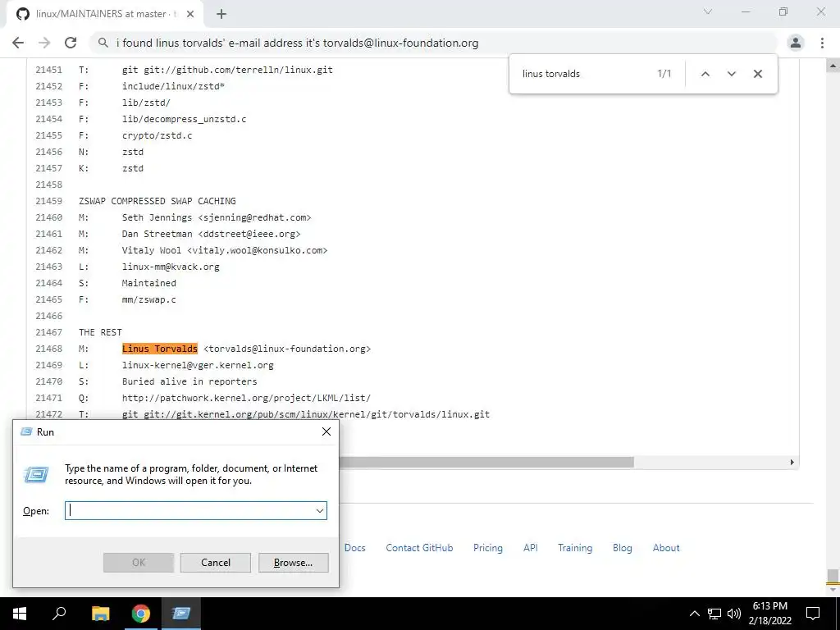
Task: Expand the Open combo box dropdown arrow
Action: 320,510
